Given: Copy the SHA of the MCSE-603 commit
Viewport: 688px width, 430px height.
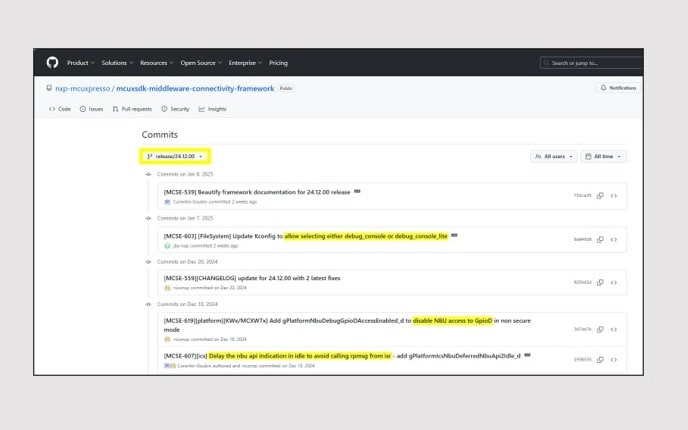Looking at the screenshot, I should (600, 239).
